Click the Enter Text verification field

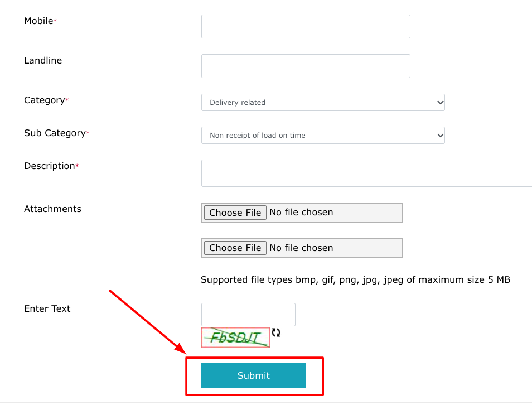pos(248,314)
